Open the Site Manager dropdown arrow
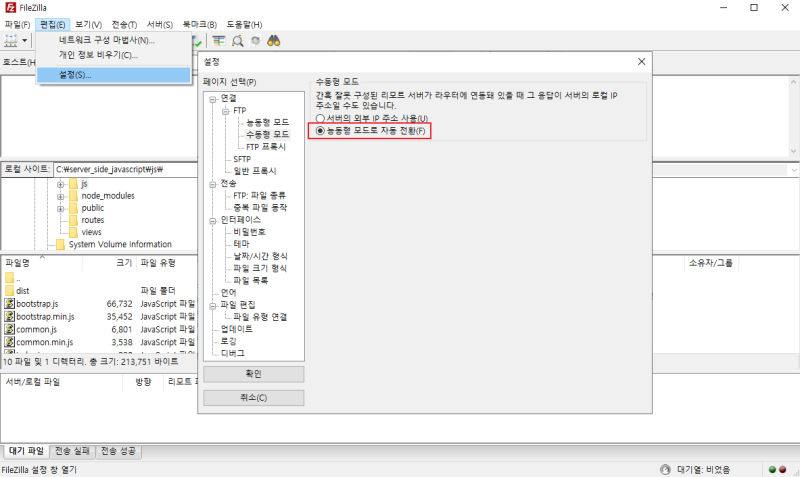 (24, 41)
